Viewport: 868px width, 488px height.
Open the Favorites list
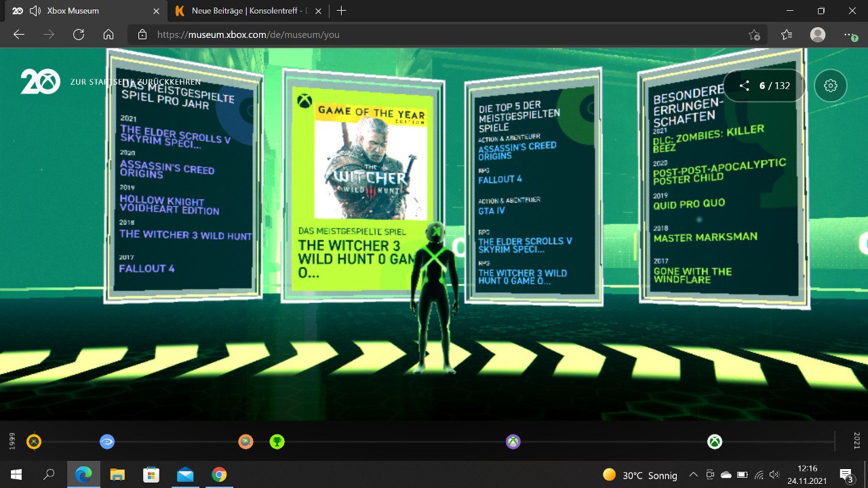click(787, 35)
